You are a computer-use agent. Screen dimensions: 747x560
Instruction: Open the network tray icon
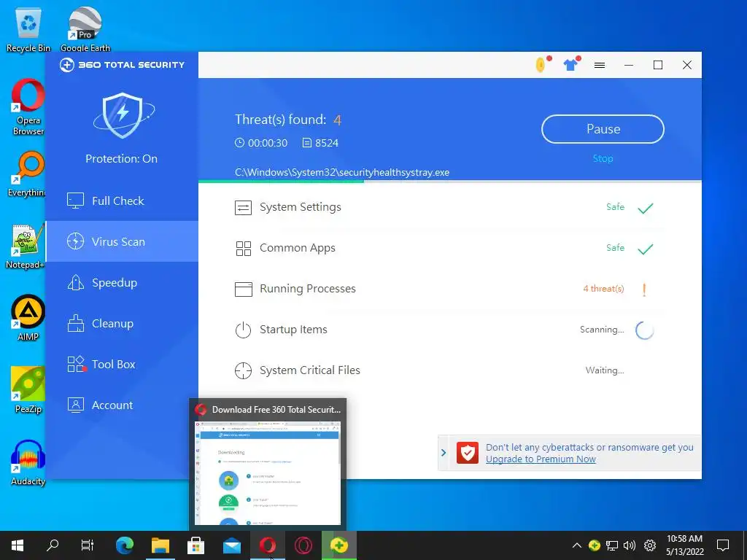612,545
